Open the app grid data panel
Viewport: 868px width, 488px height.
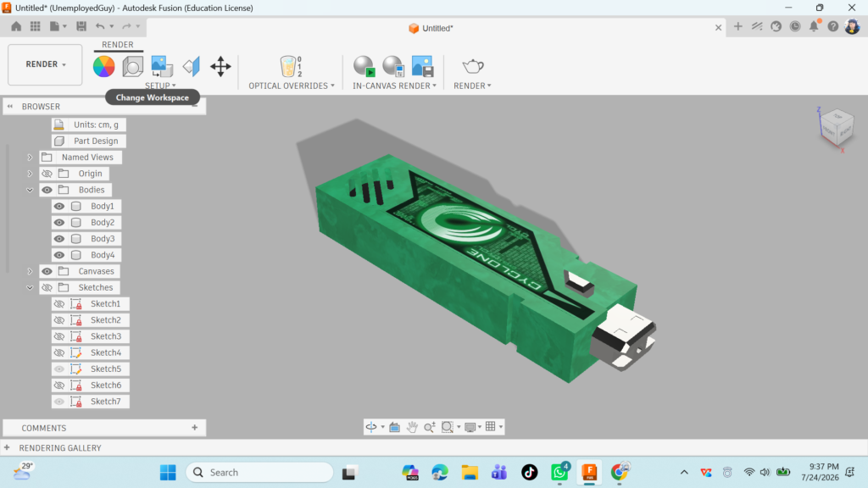pos(36,26)
